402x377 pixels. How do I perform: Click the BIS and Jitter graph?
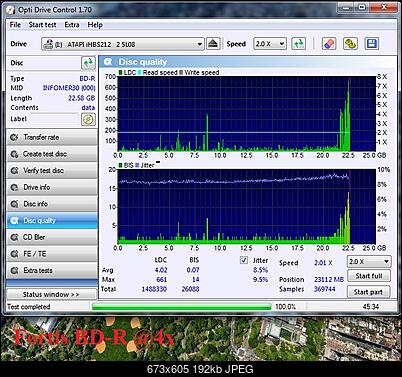tap(247, 206)
